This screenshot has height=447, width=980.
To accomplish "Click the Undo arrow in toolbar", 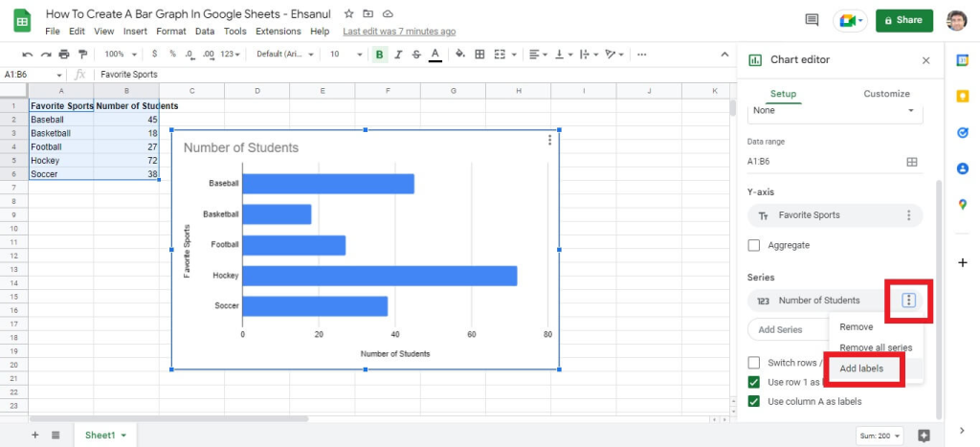I will (28, 55).
